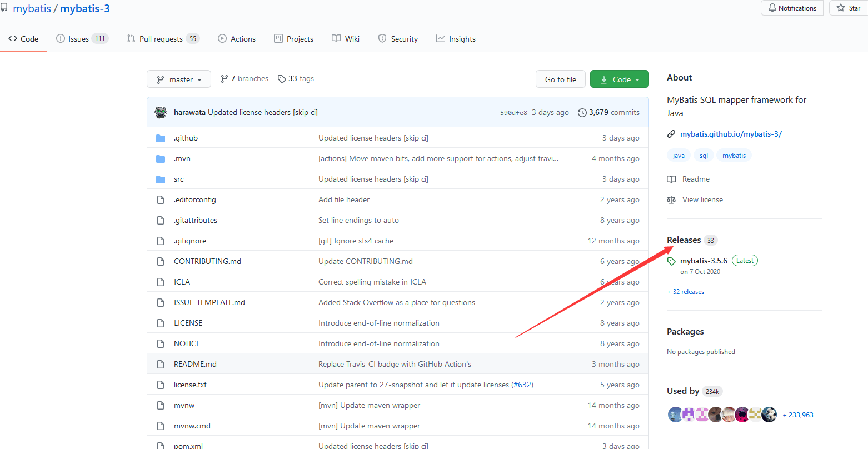868x449 pixels.
Task: Open the 3,679 commits history
Action: point(608,113)
